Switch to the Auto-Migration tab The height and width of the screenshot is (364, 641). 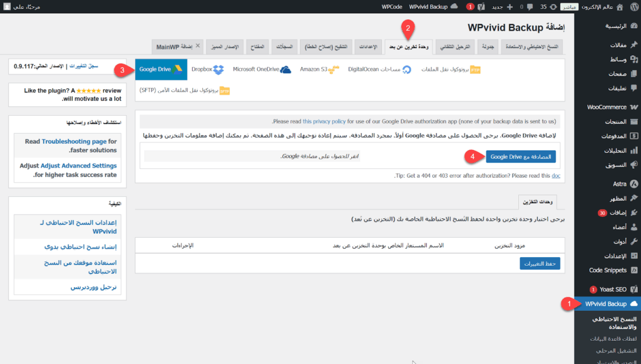tap(455, 47)
